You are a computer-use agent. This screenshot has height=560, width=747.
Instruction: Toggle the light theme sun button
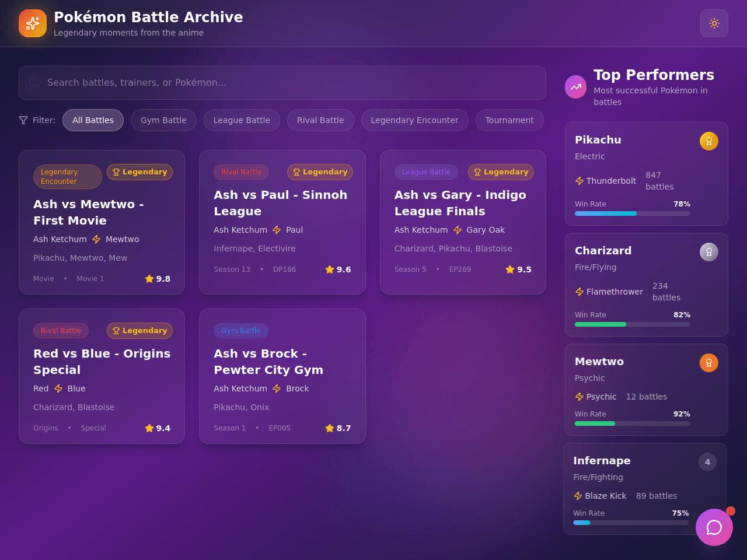click(714, 23)
